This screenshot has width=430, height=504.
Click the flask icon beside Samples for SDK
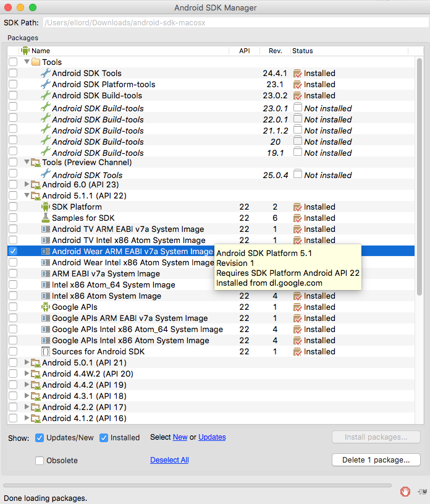(46, 218)
